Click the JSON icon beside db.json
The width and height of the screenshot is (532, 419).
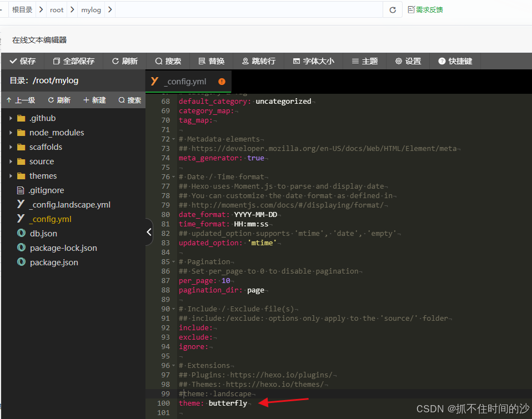21,233
